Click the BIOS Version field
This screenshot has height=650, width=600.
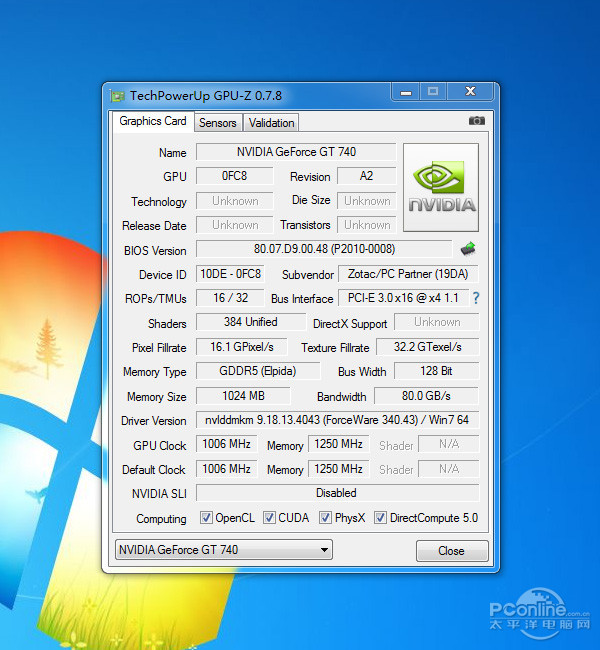pos(323,249)
